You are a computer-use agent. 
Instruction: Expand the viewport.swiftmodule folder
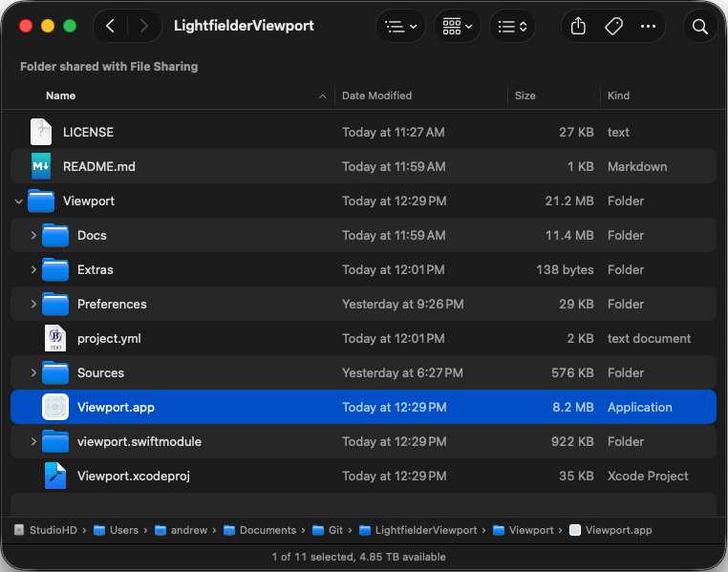coord(33,441)
